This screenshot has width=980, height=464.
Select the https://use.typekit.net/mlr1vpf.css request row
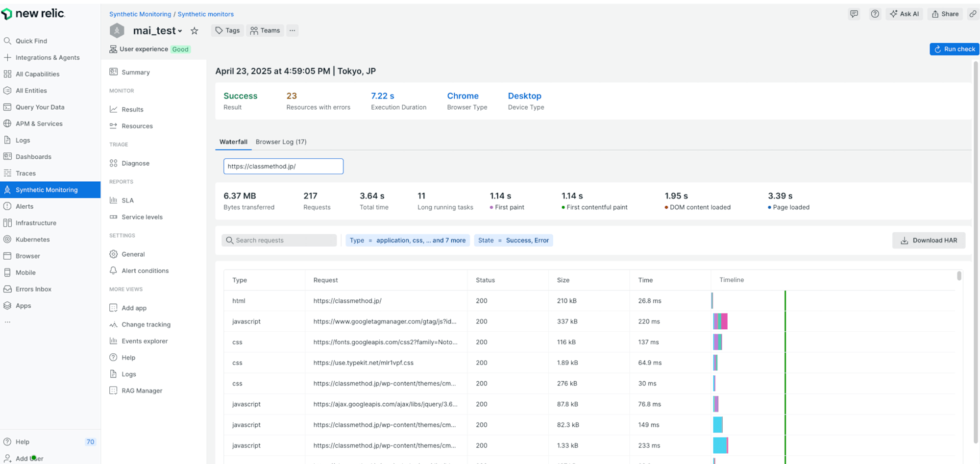(x=589, y=363)
